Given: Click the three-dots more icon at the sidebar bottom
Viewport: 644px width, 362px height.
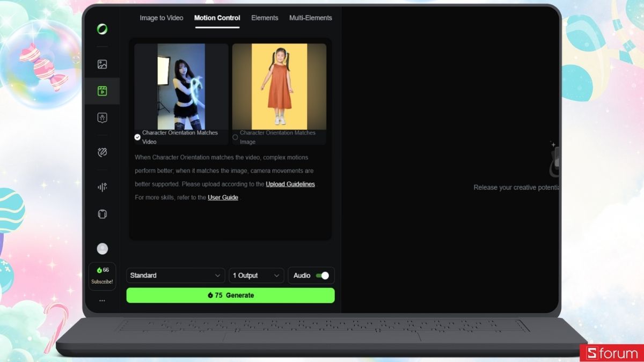Looking at the screenshot, I should click(x=102, y=301).
